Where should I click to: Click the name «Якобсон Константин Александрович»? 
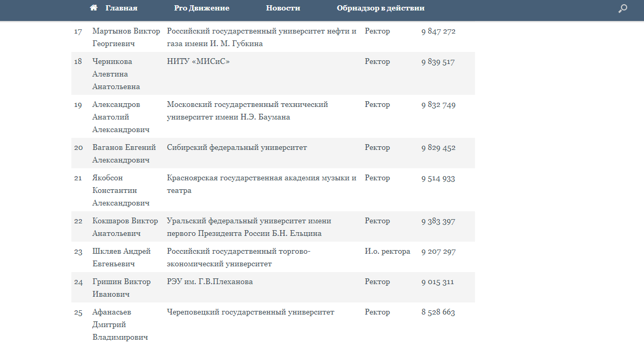click(121, 190)
